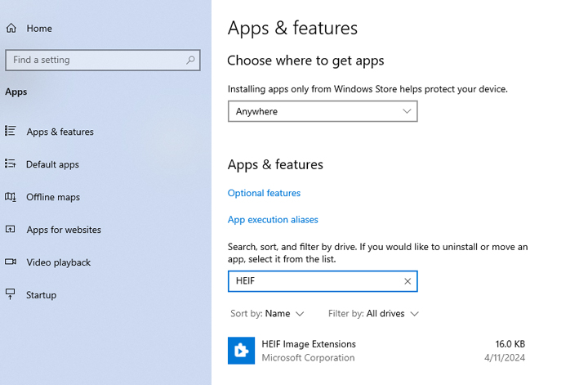Open the Optional features link

point(264,194)
